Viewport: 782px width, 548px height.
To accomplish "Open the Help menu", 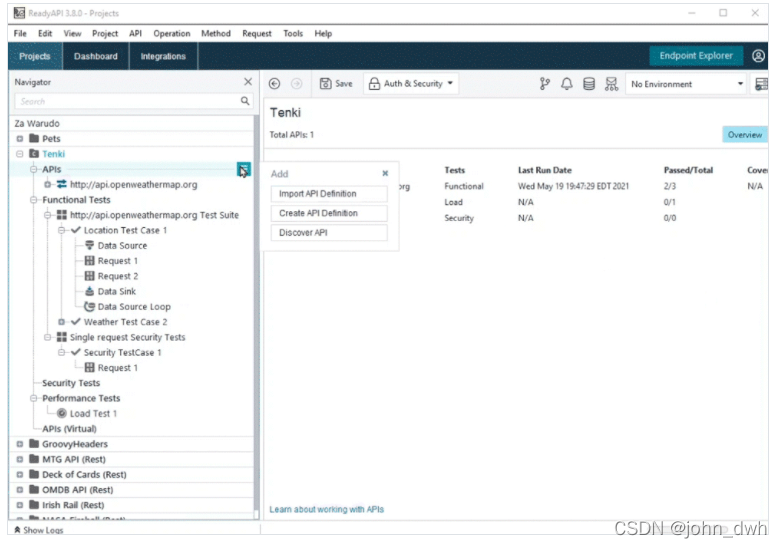I will click(323, 33).
